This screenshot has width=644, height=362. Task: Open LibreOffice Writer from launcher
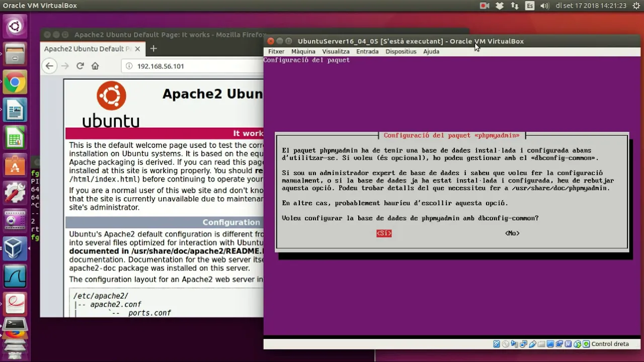pyautogui.click(x=15, y=111)
